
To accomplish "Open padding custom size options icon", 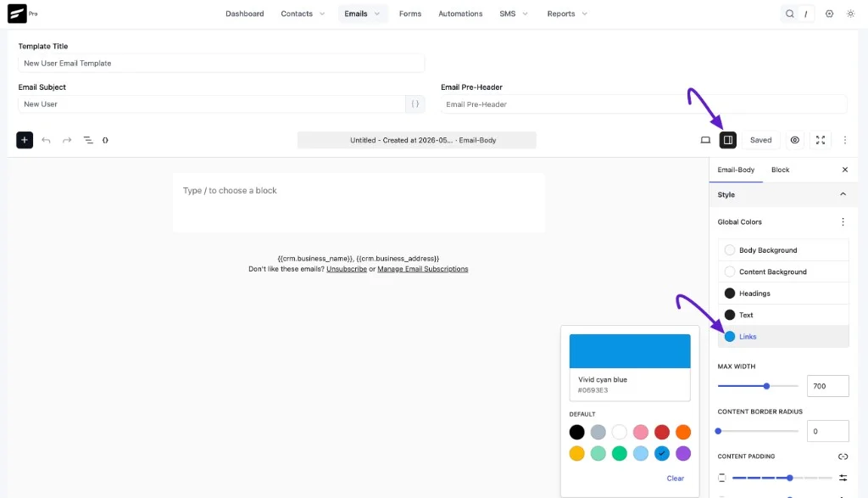I will click(x=843, y=478).
